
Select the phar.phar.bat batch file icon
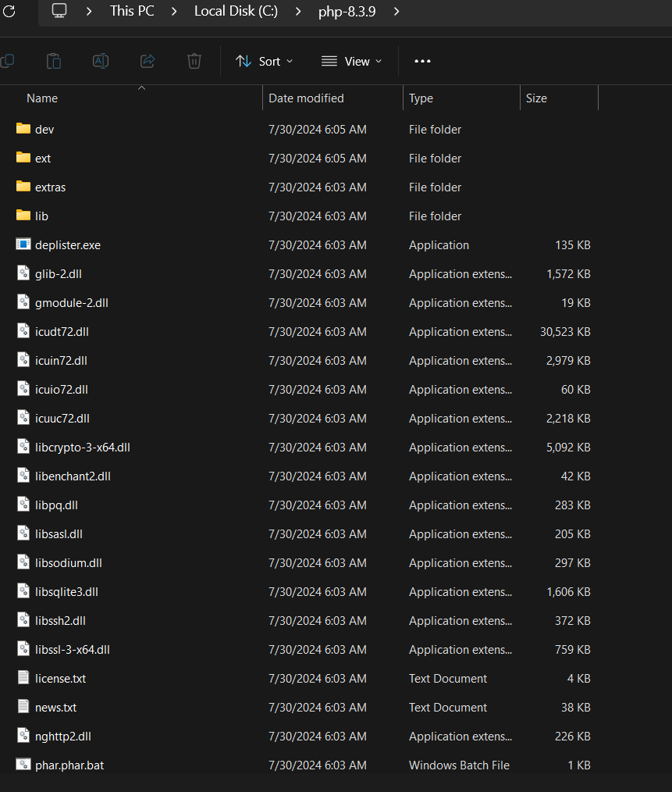click(x=23, y=765)
